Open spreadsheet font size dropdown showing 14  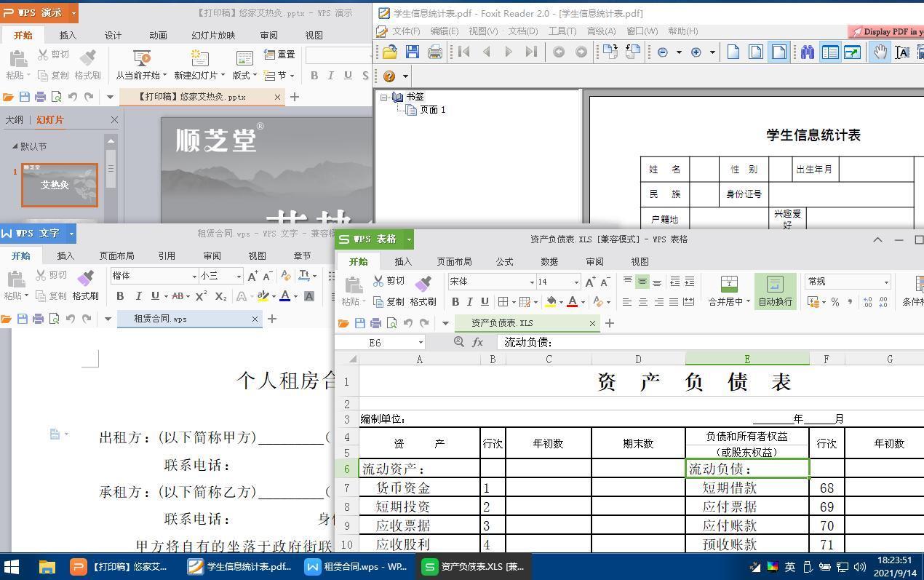pyautogui.click(x=576, y=282)
